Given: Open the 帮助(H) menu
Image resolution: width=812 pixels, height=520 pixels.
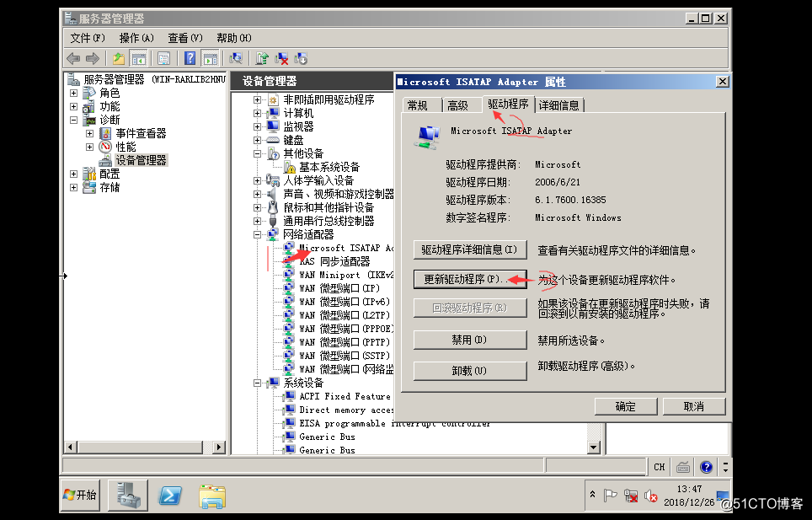Looking at the screenshot, I should click(234, 38).
